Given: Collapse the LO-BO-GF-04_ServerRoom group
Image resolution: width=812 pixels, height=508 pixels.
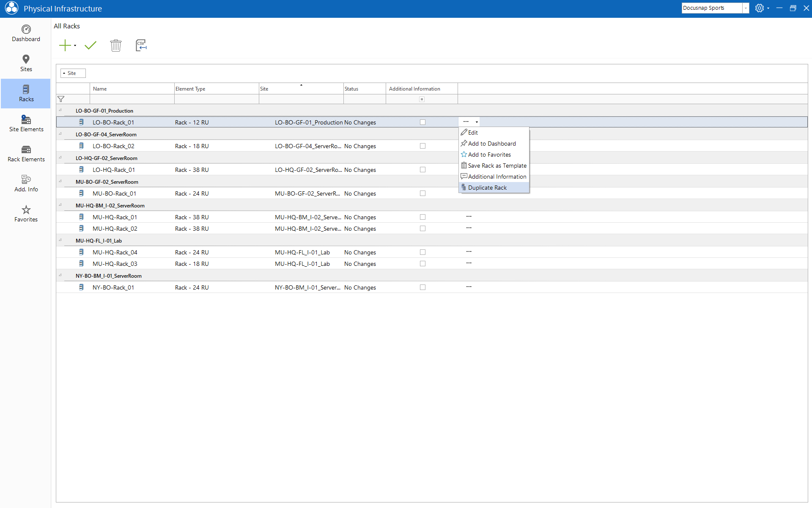Looking at the screenshot, I should click(x=60, y=134).
